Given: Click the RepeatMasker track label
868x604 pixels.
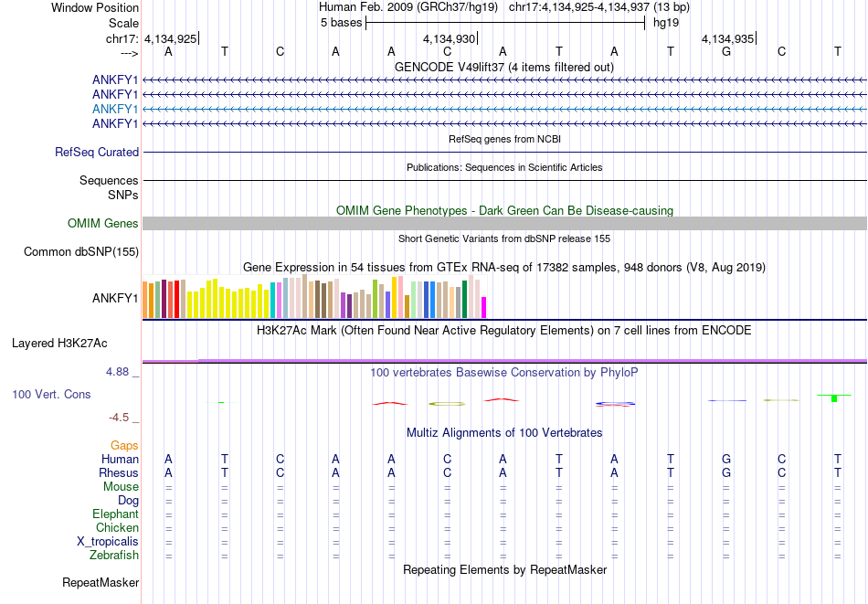Looking at the screenshot, I should [101, 582].
